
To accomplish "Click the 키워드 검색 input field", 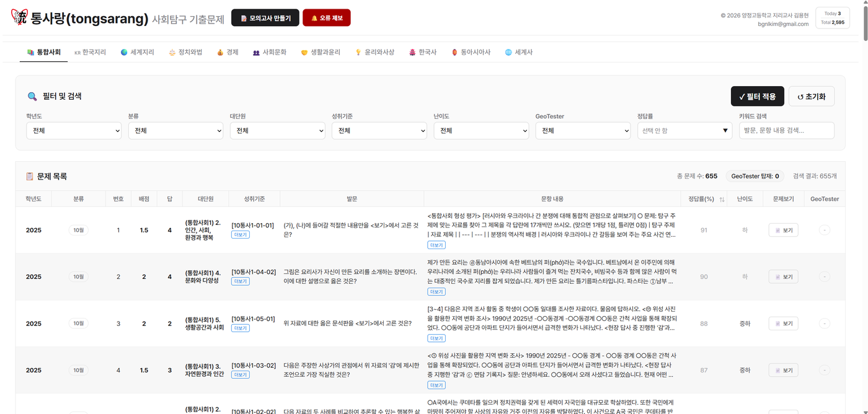I will pyautogui.click(x=787, y=131).
